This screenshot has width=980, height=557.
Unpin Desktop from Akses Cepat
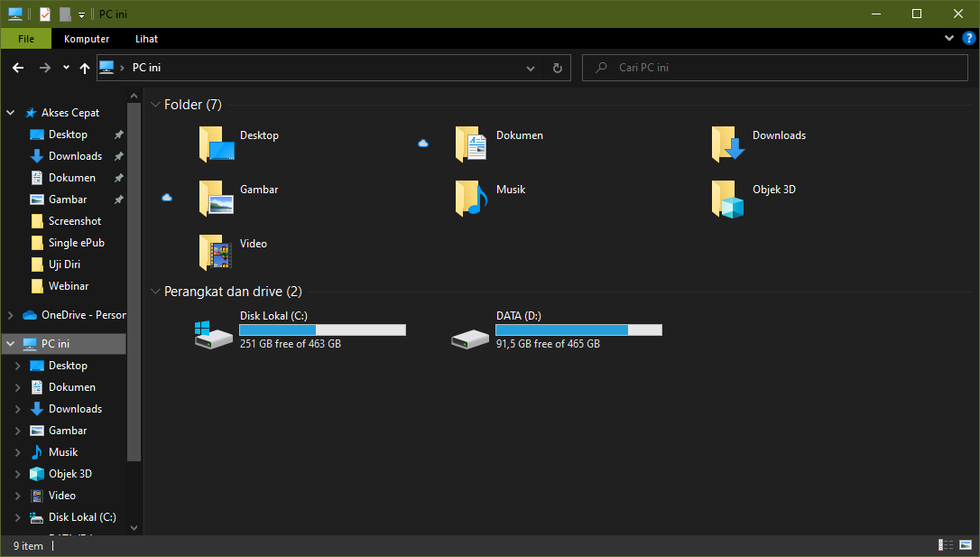(118, 135)
